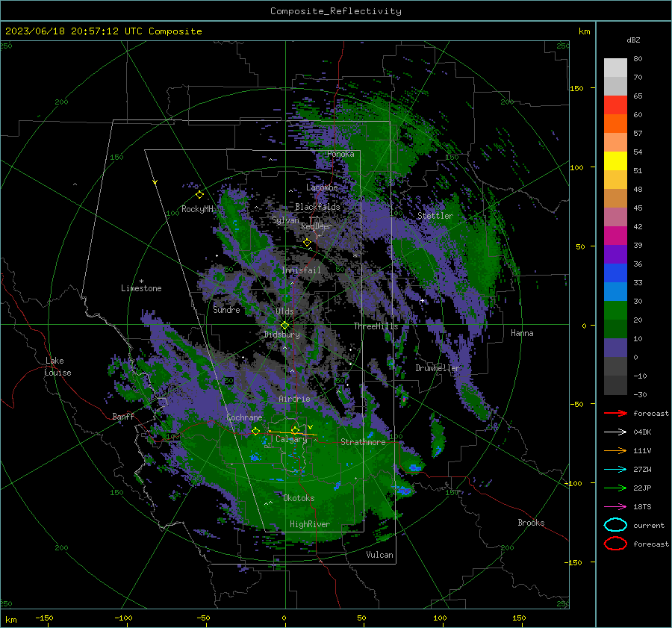Click the Lake Louise label
The width and height of the screenshot is (672, 628).
tap(57, 367)
